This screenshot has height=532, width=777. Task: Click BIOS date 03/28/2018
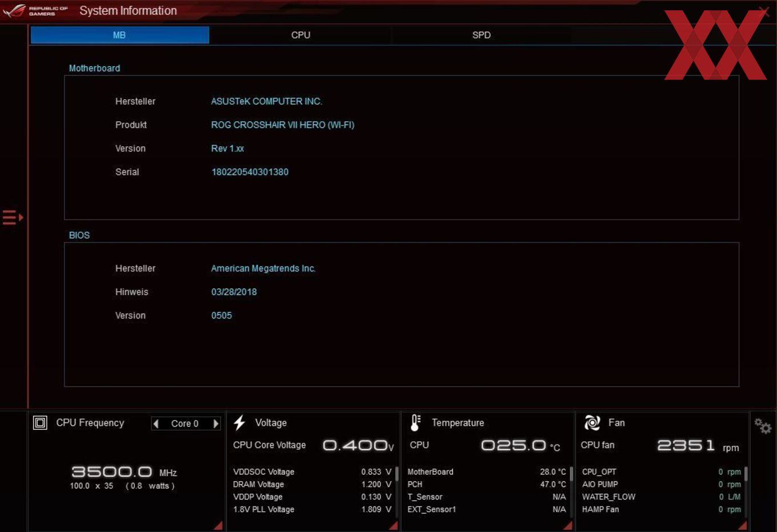(x=234, y=292)
